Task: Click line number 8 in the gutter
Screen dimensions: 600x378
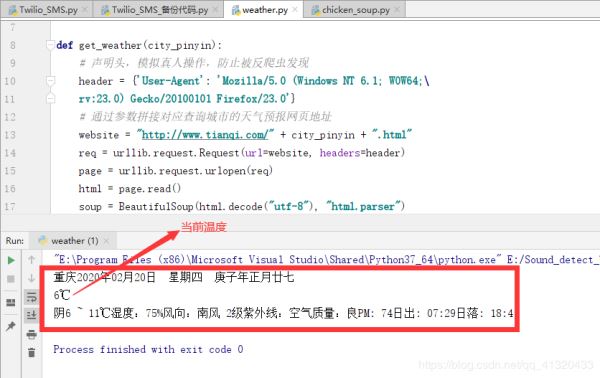Action: 13,45
